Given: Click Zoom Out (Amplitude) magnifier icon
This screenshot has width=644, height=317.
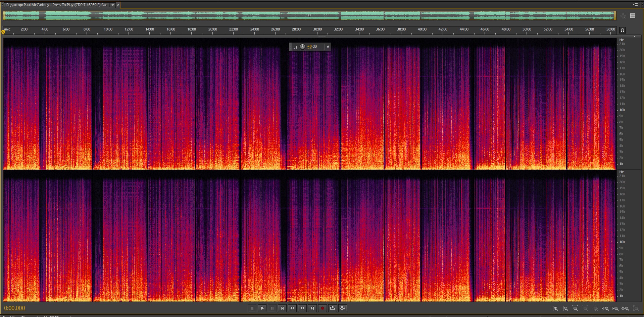Looking at the screenshot, I should pos(565,308).
